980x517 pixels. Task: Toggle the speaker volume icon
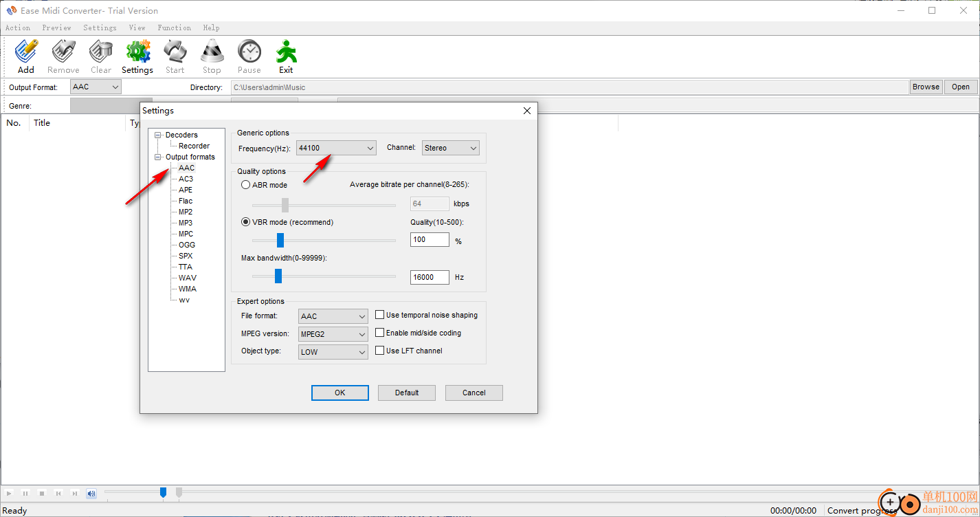coord(91,493)
